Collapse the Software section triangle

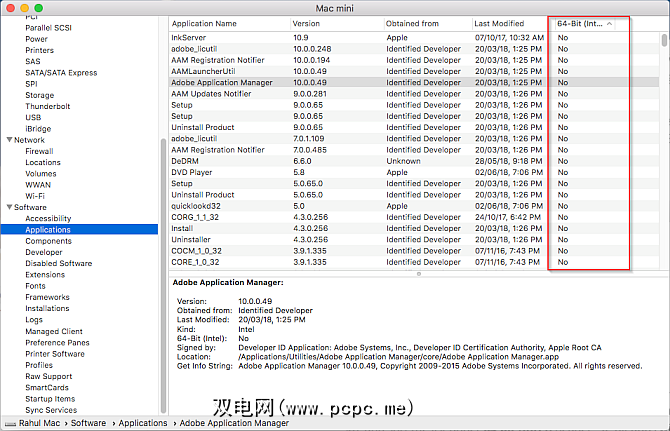9,207
